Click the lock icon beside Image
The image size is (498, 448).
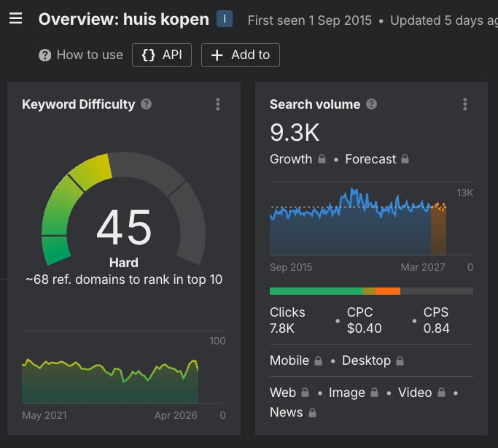click(375, 393)
